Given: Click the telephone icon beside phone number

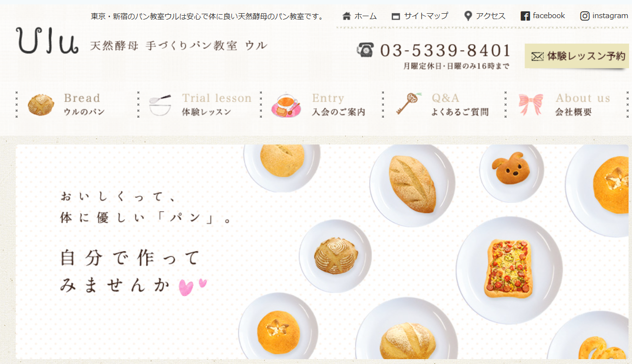Looking at the screenshot, I should coord(365,50).
